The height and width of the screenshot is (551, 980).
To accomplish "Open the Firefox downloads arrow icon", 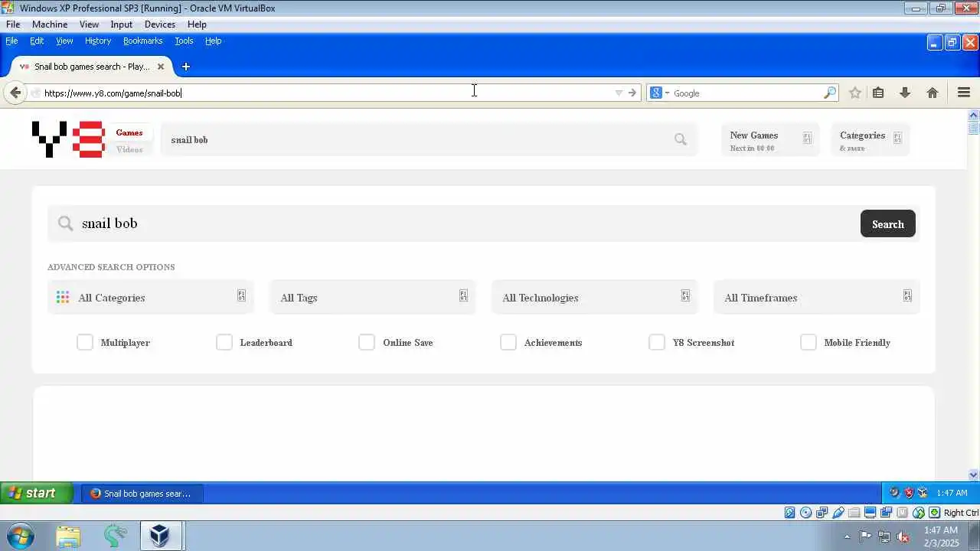I will tap(905, 93).
